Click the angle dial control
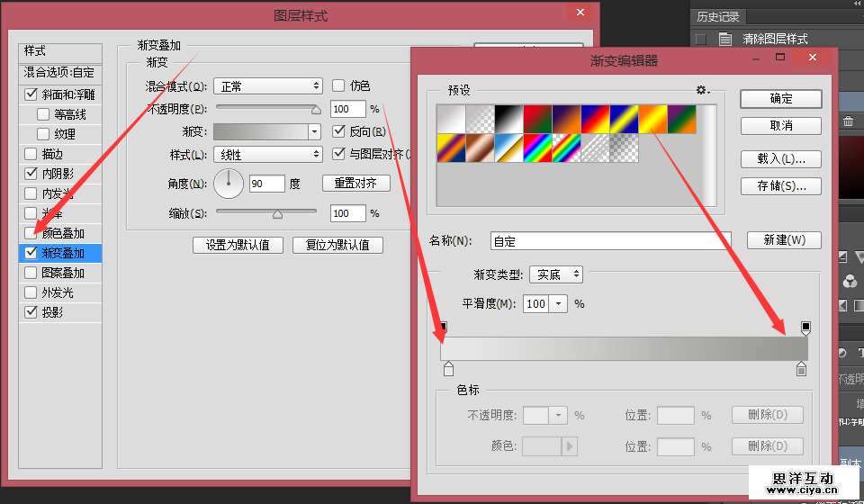The width and height of the screenshot is (864, 504). click(x=229, y=184)
